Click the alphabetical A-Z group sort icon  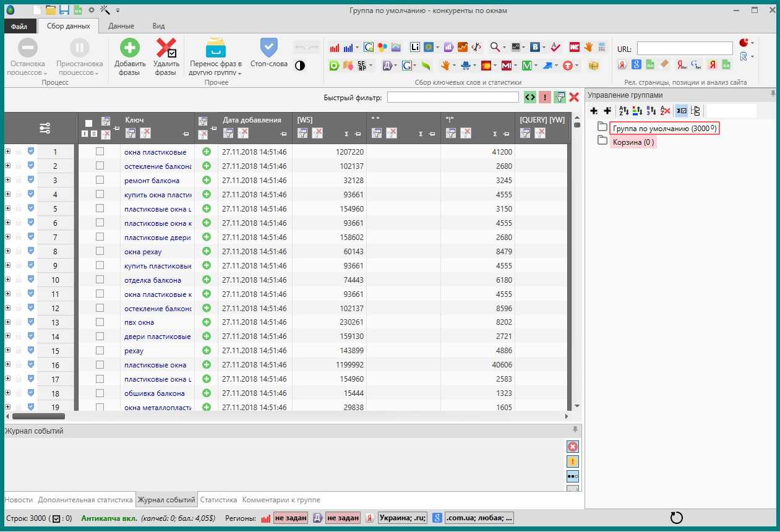(624, 111)
